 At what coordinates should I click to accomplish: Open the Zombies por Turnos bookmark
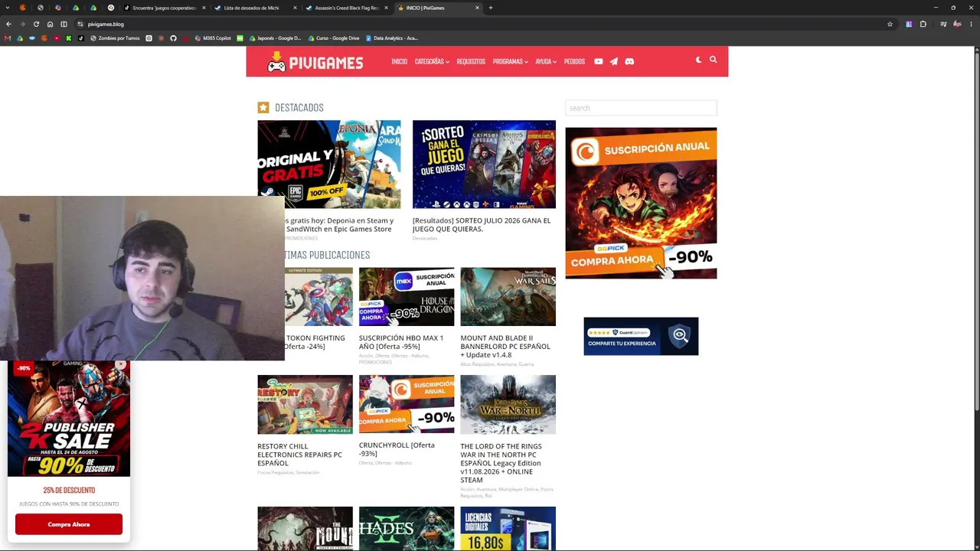115,38
